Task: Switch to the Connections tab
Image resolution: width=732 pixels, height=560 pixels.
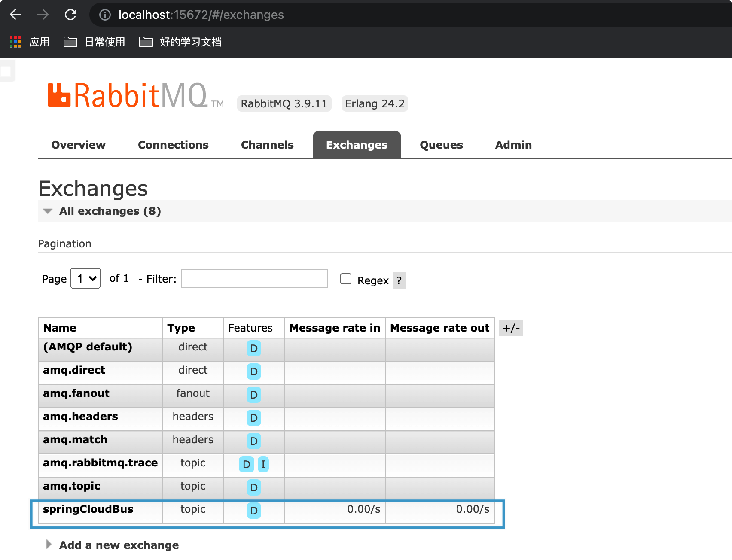Action: pyautogui.click(x=174, y=145)
